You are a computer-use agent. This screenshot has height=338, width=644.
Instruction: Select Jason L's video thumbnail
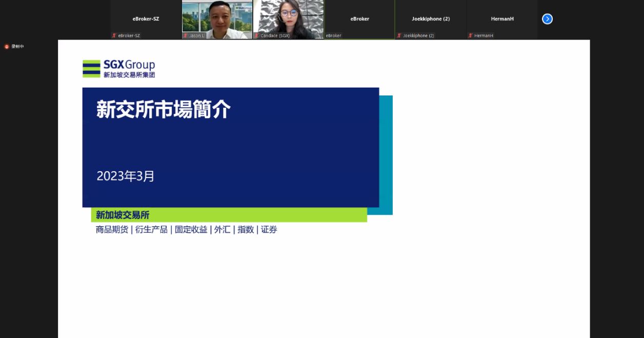coord(217,19)
